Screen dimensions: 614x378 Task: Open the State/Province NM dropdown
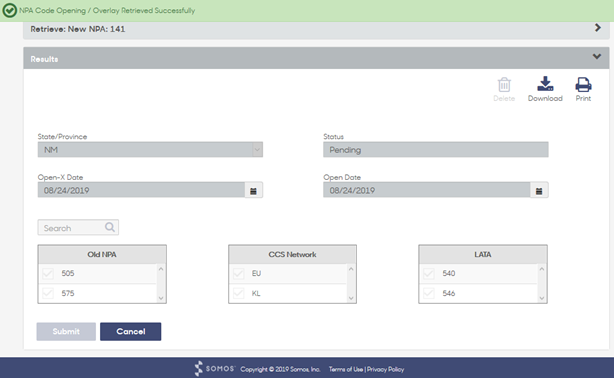[150, 150]
